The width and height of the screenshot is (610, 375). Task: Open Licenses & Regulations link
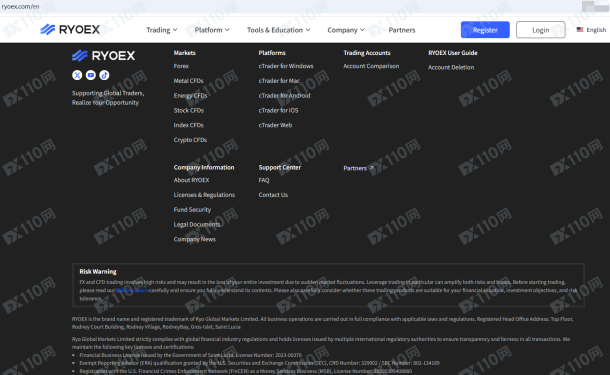(x=204, y=195)
